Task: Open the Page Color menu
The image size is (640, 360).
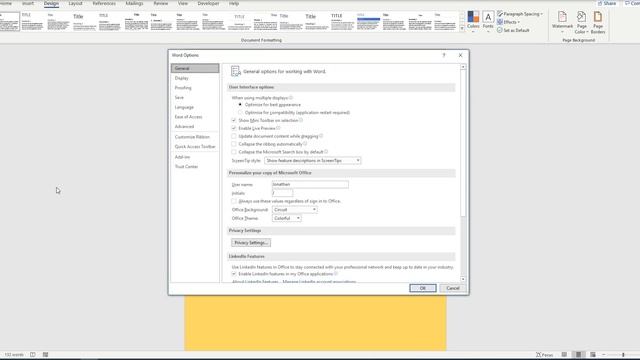Action: tap(581, 22)
